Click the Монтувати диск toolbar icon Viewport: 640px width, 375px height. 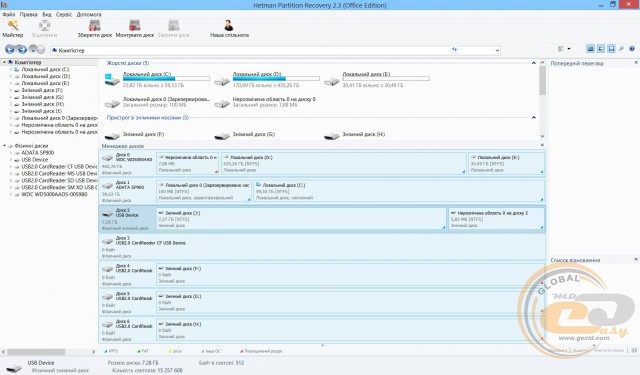[135, 26]
